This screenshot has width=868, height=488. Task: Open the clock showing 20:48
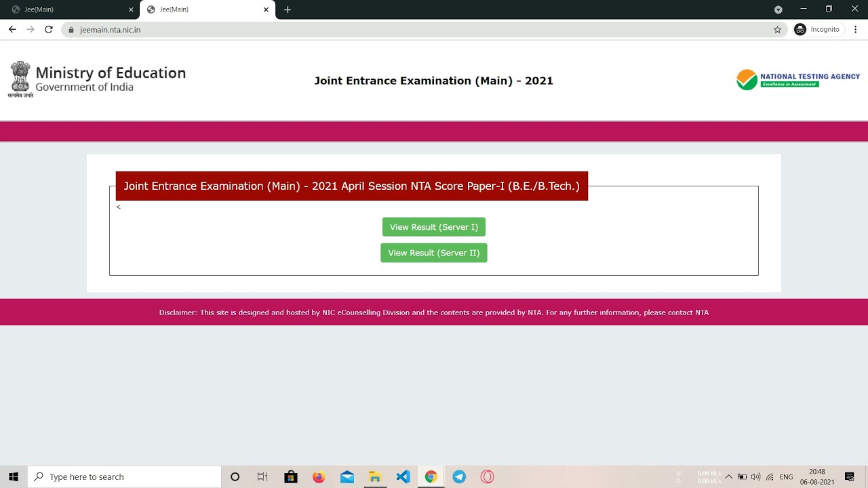click(817, 476)
